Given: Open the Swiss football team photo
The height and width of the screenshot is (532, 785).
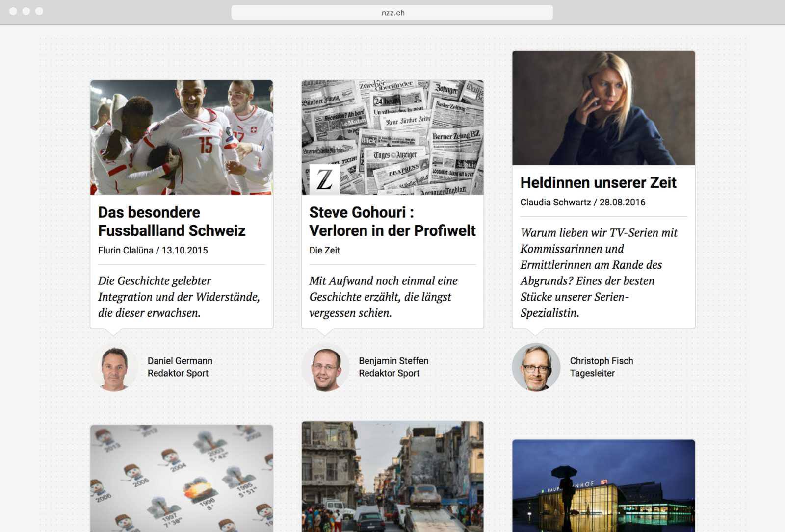Looking at the screenshot, I should (182, 137).
